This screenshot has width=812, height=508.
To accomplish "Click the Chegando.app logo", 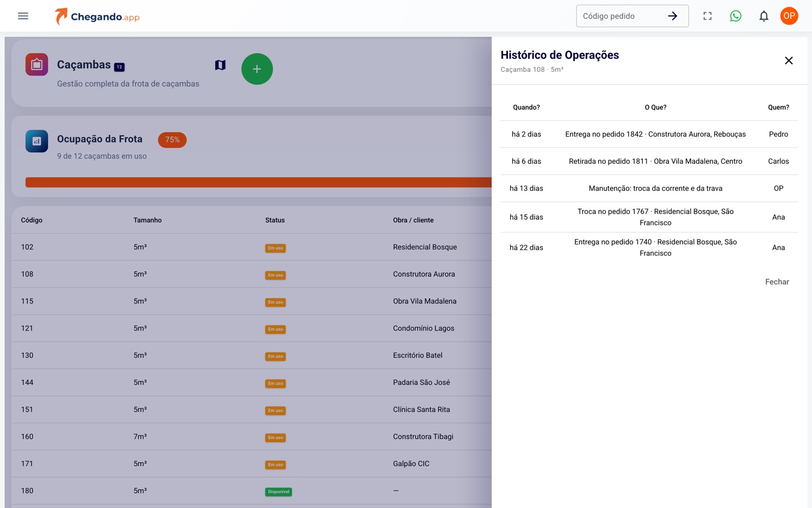I will coord(97,16).
